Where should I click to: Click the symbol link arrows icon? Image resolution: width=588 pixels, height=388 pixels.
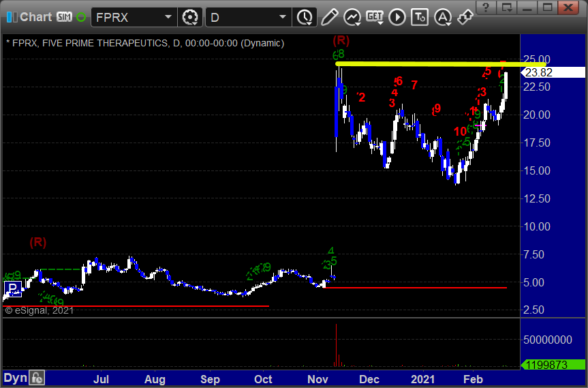pyautogui.click(x=465, y=17)
